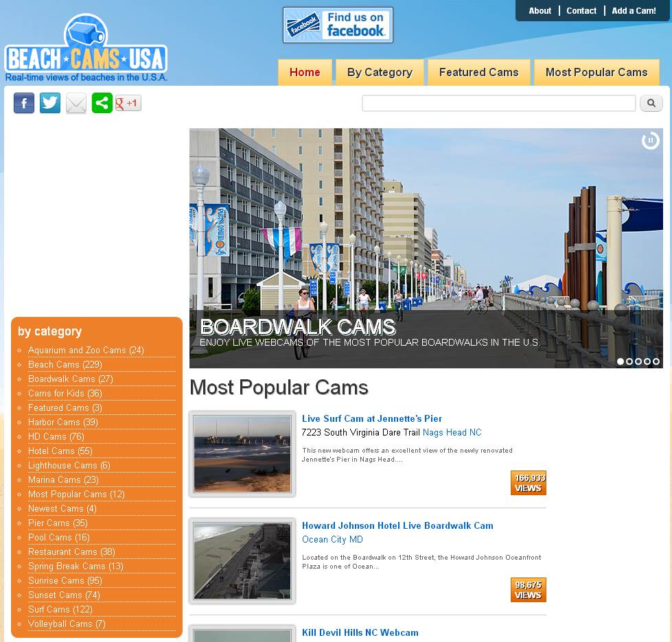Open Hotel Cams category
This screenshot has height=642, width=672.
(60, 451)
